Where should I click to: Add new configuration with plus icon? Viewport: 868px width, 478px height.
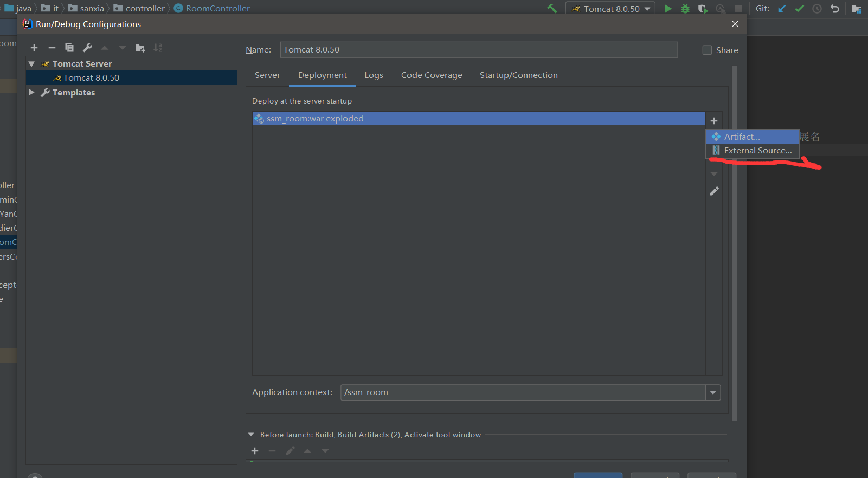coord(34,48)
